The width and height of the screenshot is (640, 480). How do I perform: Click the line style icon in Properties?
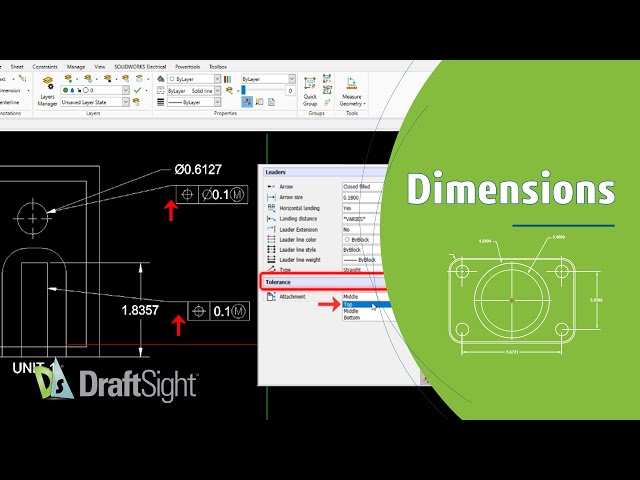point(161,91)
